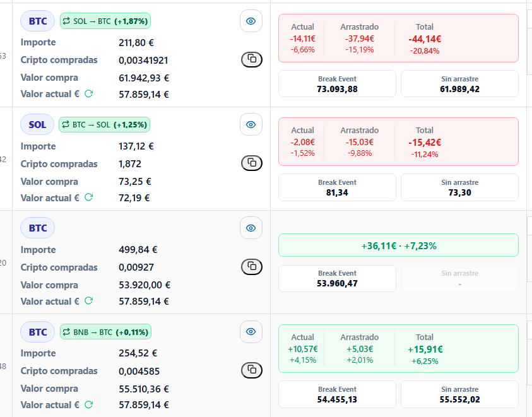Click Arrastrado value -15,03€
Screen dimensions: 532x417
(x=360, y=142)
